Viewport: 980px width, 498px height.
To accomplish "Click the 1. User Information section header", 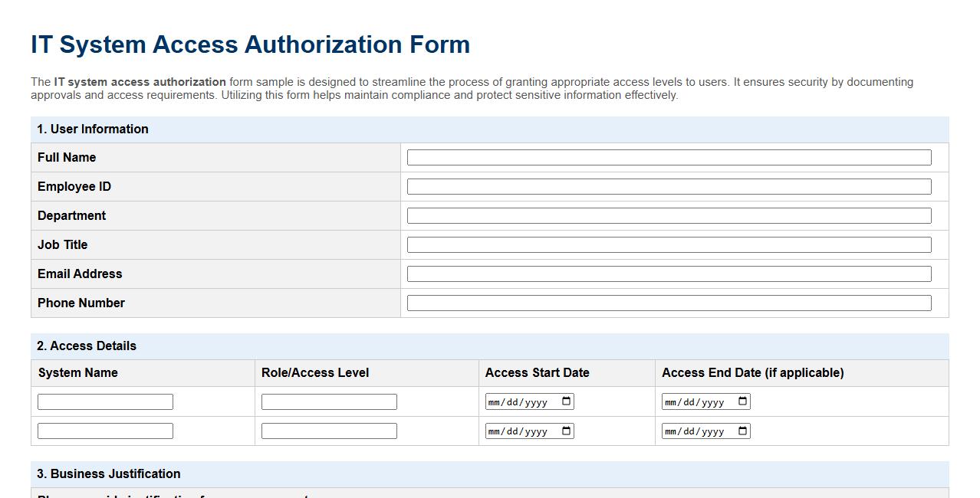I will (93, 129).
